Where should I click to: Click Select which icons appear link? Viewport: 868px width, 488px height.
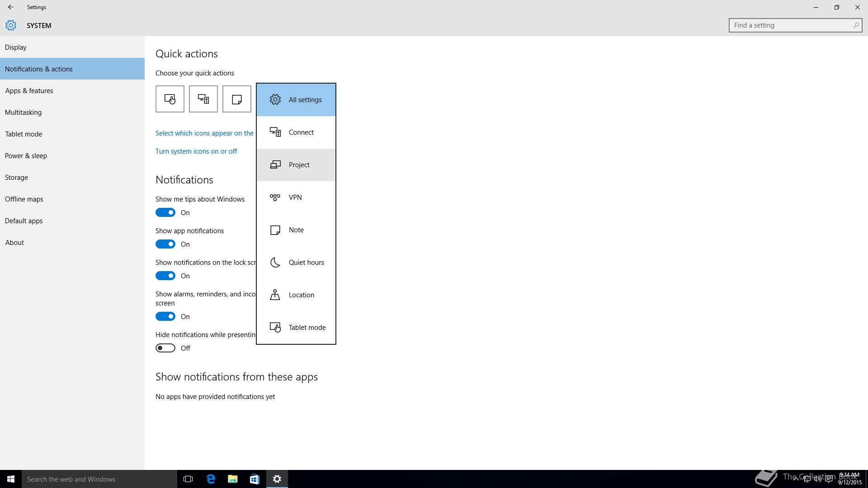[x=204, y=133]
